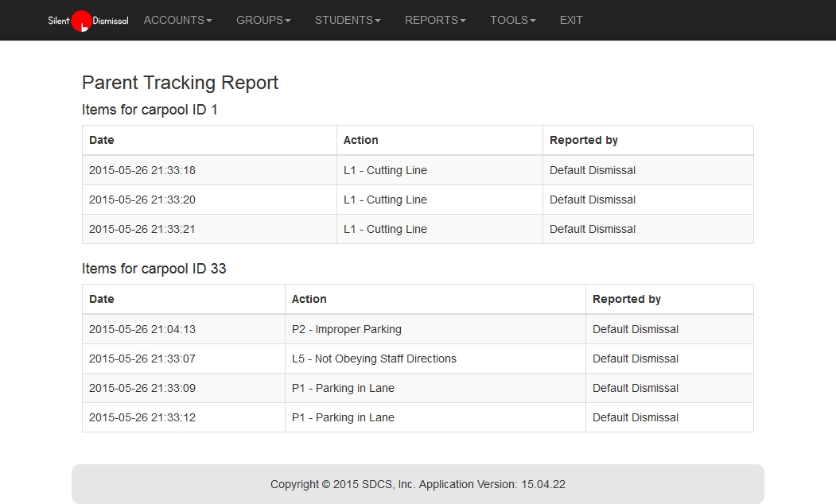Click Reported by header in carpool 33 table

[626, 299]
